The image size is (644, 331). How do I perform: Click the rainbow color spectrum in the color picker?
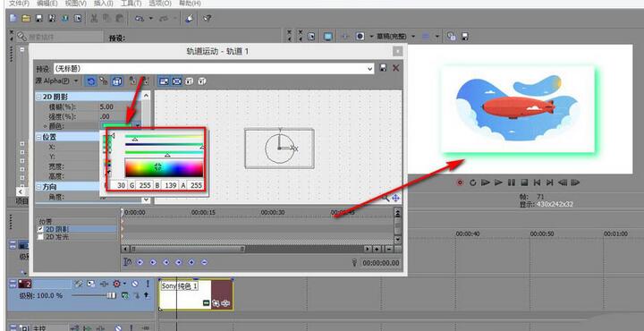coord(164,168)
